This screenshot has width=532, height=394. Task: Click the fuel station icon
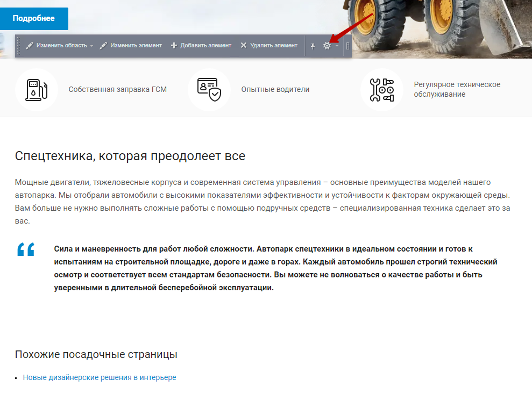point(36,90)
